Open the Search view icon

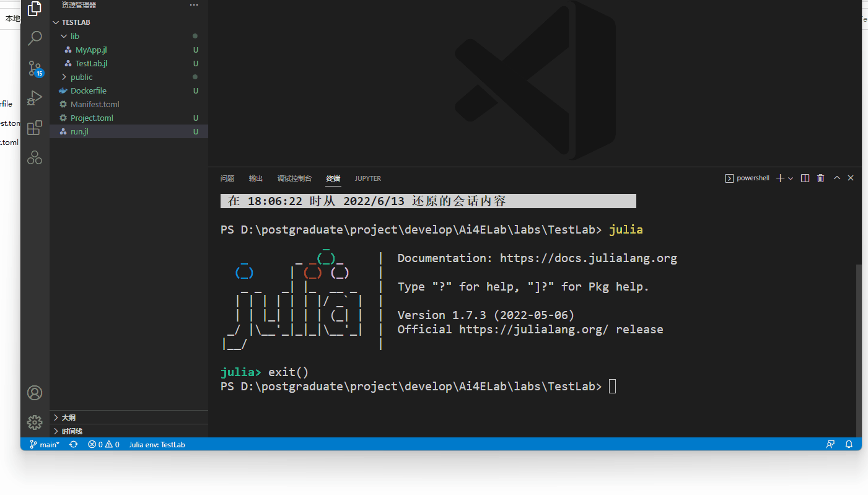pos(35,38)
